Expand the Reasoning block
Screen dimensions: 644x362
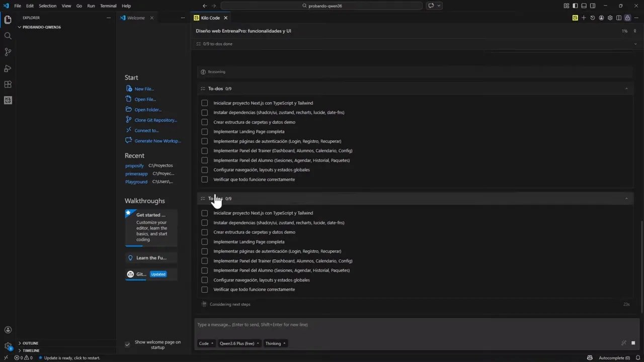click(x=416, y=71)
